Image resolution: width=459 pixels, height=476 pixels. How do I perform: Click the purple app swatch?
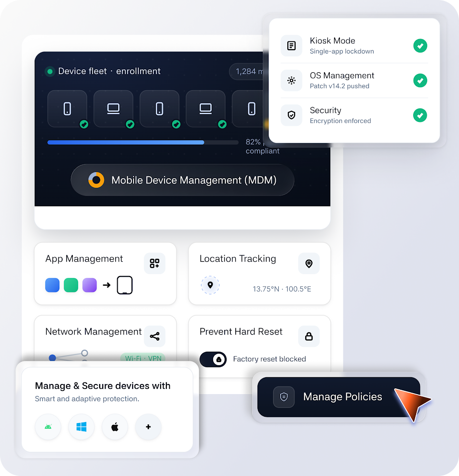[90, 285]
